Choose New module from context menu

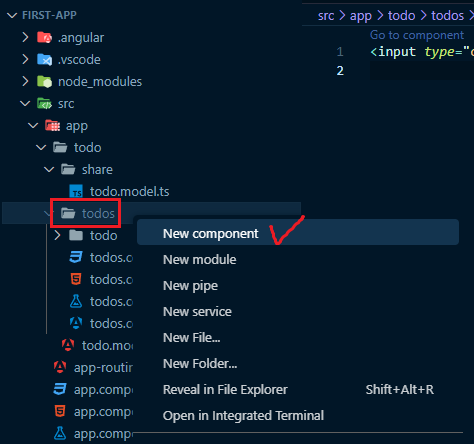point(298,259)
